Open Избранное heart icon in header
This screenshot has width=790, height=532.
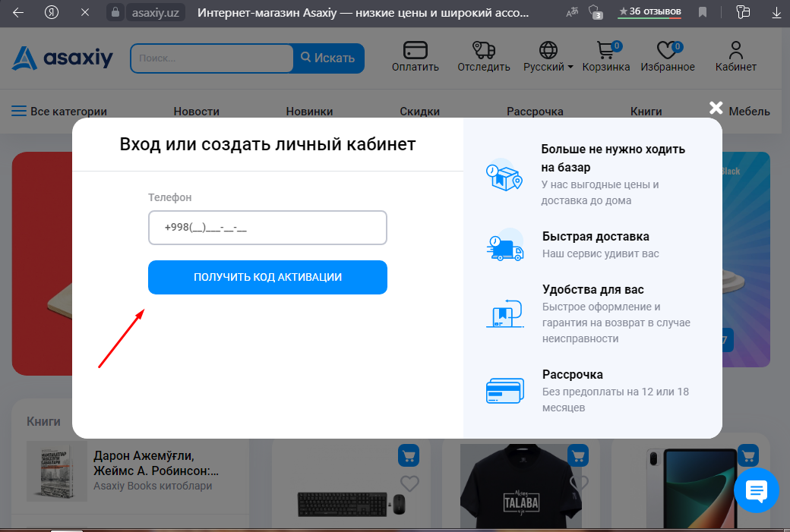click(x=667, y=50)
